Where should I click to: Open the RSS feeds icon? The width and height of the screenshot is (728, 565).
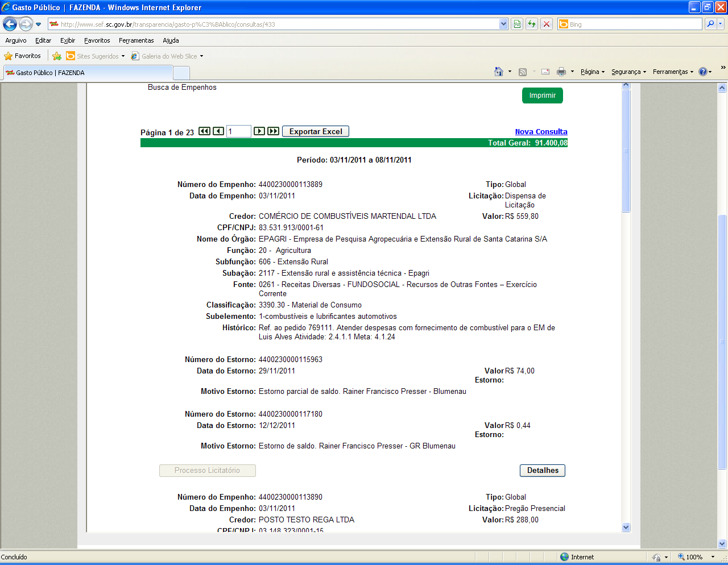click(x=523, y=72)
